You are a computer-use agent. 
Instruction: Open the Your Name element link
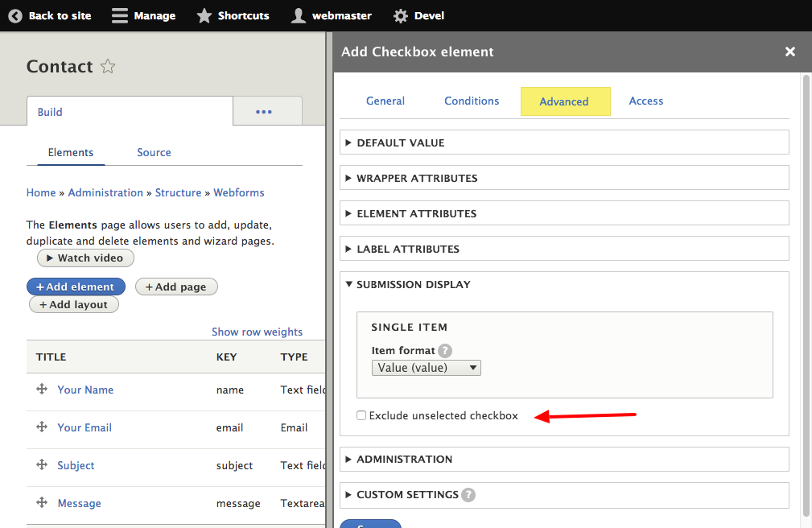tap(85, 390)
